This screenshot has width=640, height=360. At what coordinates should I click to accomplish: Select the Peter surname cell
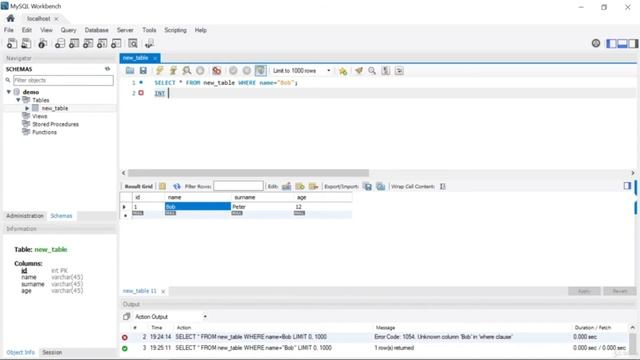coord(263,207)
